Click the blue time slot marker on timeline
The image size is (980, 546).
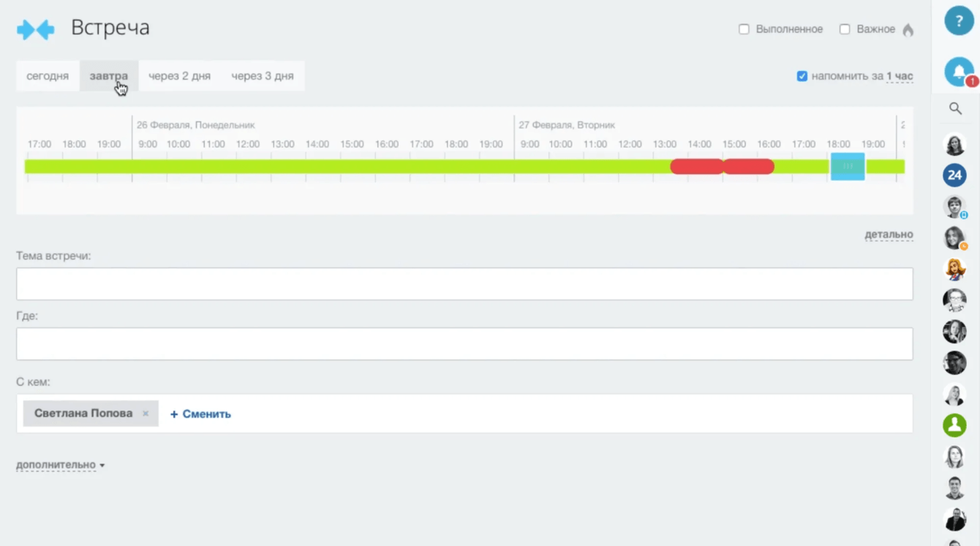click(x=848, y=167)
